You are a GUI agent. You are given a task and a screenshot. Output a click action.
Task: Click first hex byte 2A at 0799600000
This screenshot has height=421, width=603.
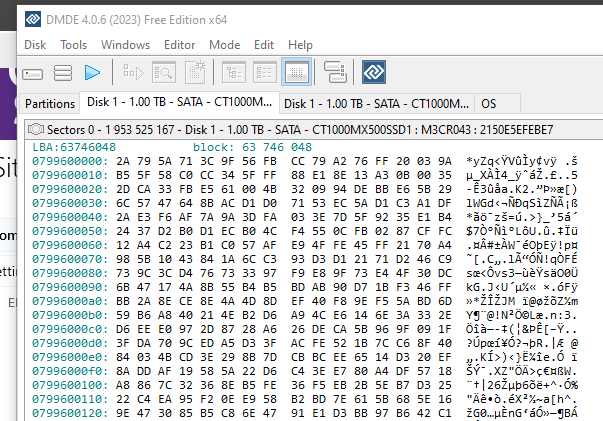point(123,161)
